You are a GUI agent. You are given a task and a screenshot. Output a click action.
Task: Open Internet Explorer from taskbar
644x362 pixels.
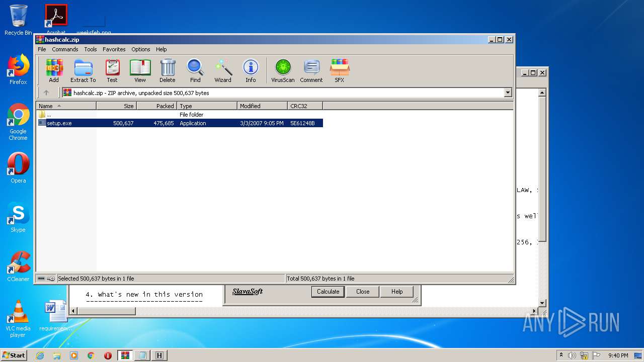(40, 355)
